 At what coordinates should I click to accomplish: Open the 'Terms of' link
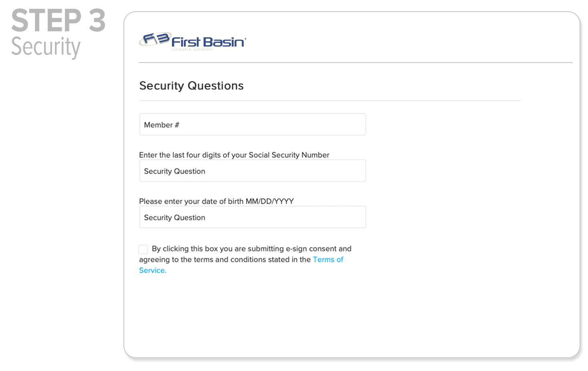click(x=328, y=259)
